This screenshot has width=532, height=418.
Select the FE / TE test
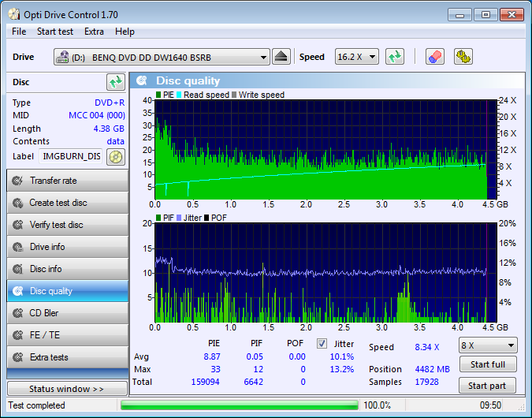(68, 335)
